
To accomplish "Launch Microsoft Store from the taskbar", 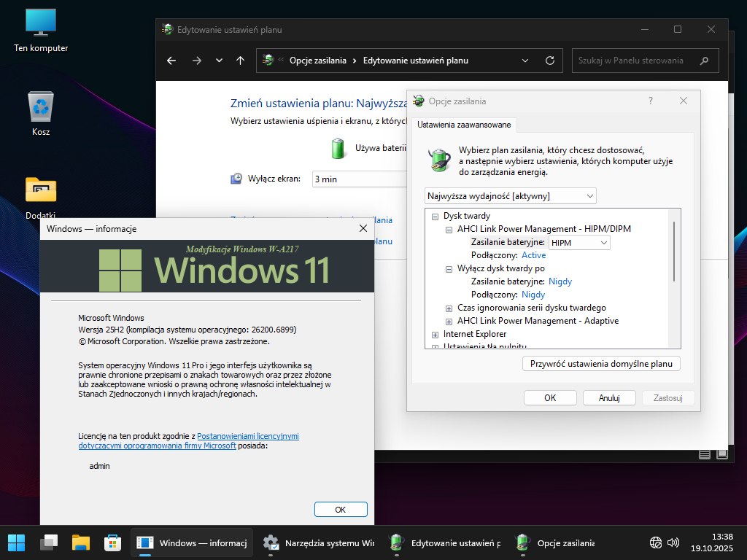I will point(112,542).
